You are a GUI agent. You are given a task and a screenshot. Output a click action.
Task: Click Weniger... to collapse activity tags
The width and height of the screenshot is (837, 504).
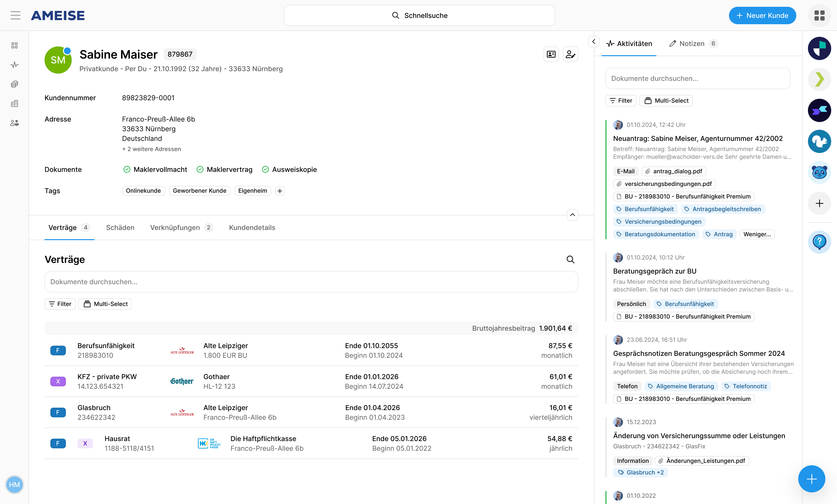[x=757, y=234]
